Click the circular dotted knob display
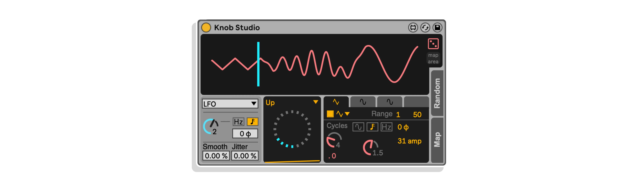Viewport: 644px width, 185px height. click(292, 129)
